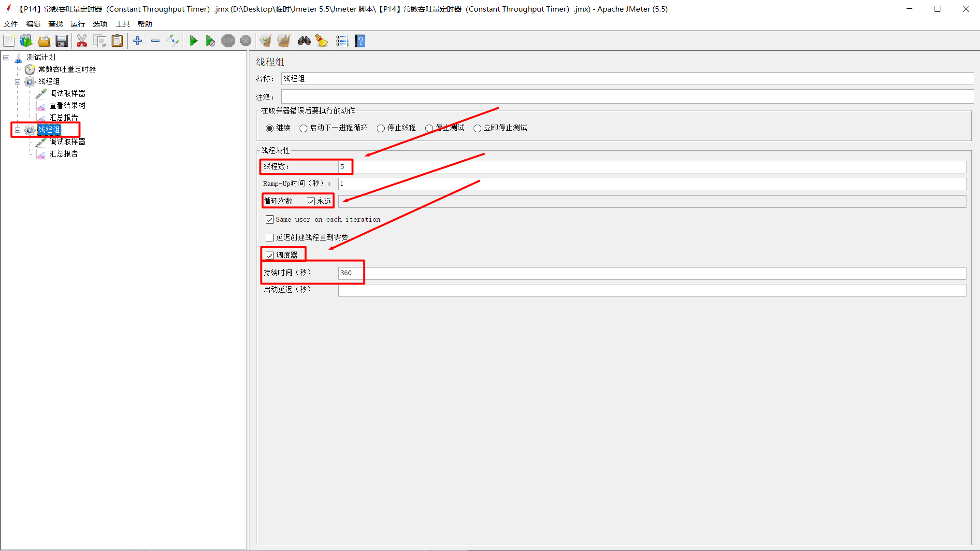Screen dimensions: 980x551
Task: Select the 停止线程 radio button
Action: [381, 128]
